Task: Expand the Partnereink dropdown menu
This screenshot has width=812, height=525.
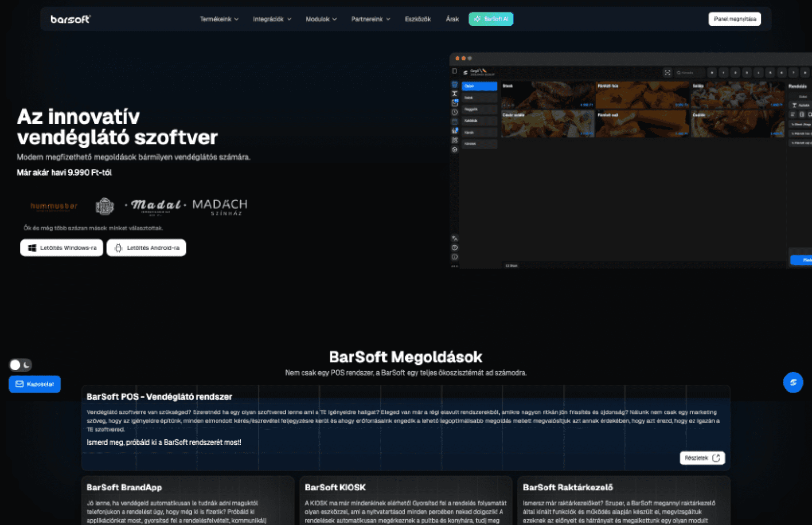Action: [371, 19]
